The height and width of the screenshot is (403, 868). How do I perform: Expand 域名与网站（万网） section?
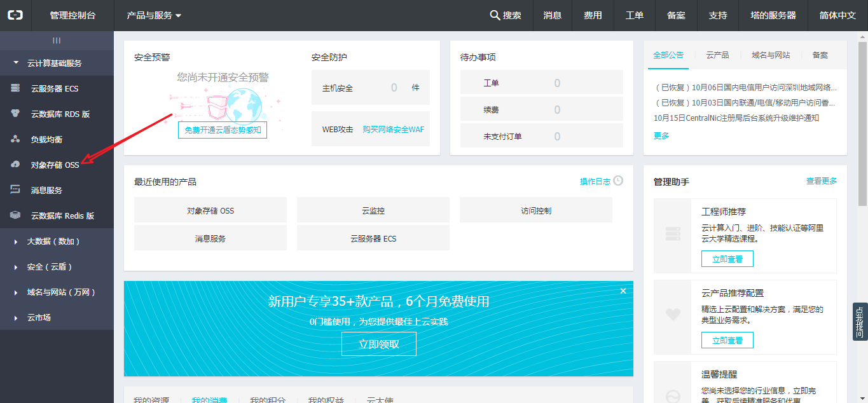57,292
